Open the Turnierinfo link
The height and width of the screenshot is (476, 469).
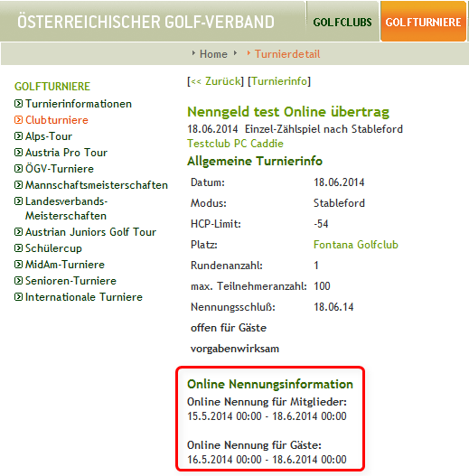tap(279, 81)
